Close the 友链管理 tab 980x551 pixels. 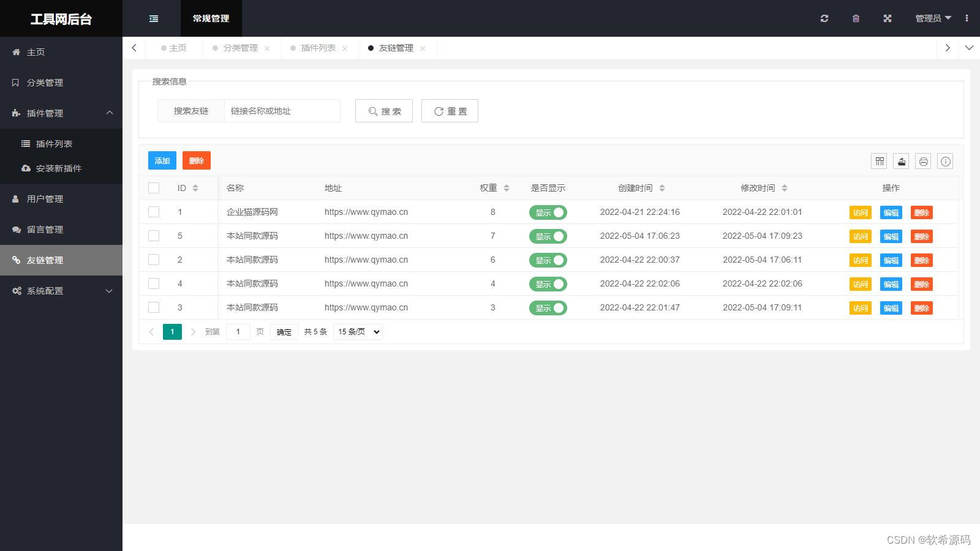[423, 48]
